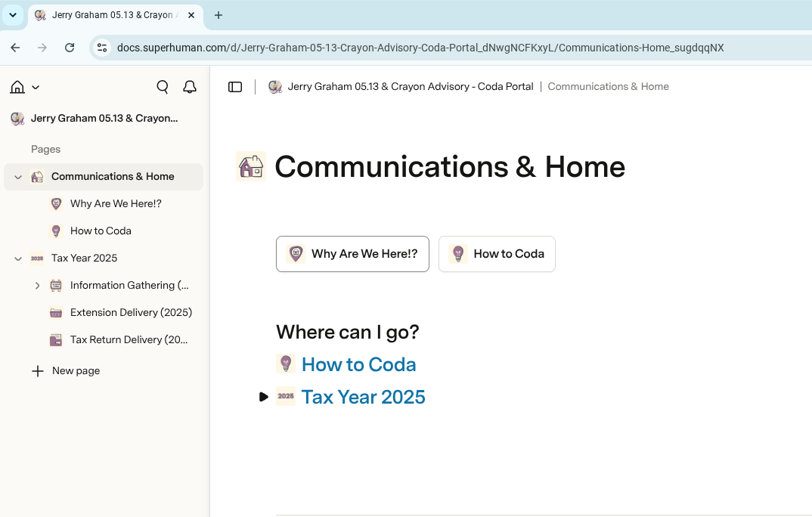Screen dimensions: 812x517
Task: Click the home workspace icon
Action: click(17, 87)
